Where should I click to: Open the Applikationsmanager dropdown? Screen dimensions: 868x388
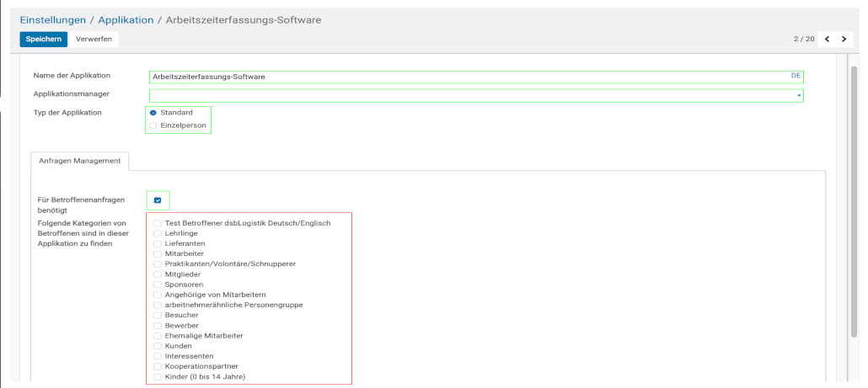pyautogui.click(x=798, y=95)
